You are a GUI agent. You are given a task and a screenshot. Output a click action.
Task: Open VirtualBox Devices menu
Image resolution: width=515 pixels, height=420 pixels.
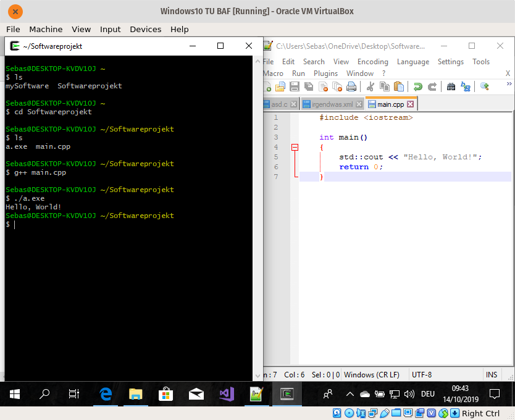click(146, 29)
